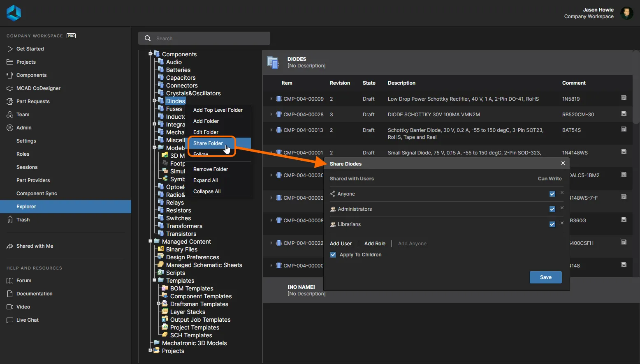Choose Share Folder from context menu
640x364 pixels.
click(208, 143)
